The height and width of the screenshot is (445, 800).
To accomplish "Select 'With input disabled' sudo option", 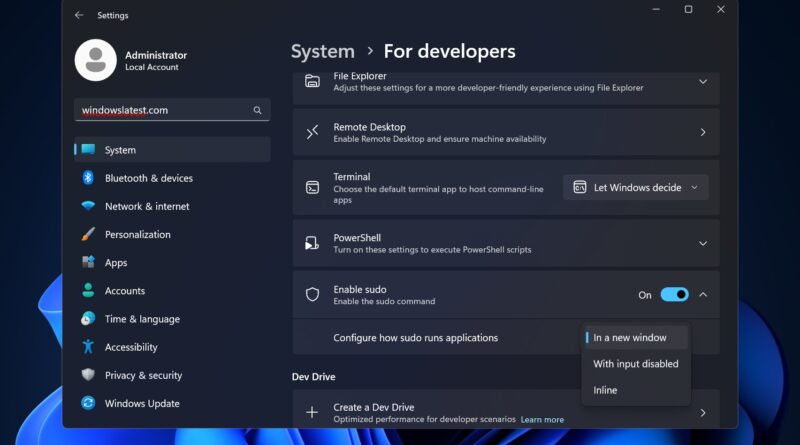I will (x=636, y=364).
